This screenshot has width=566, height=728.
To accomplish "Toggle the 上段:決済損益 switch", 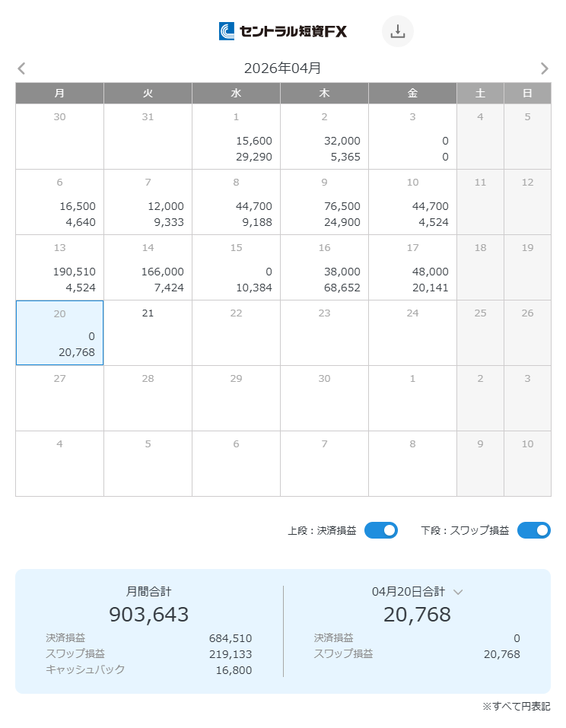I will click(x=380, y=530).
